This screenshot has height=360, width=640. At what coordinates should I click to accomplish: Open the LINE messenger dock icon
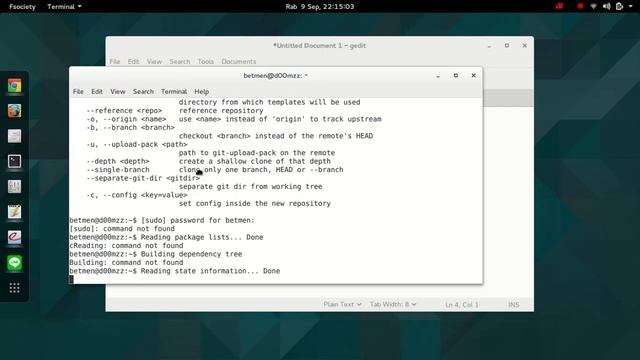(14, 263)
